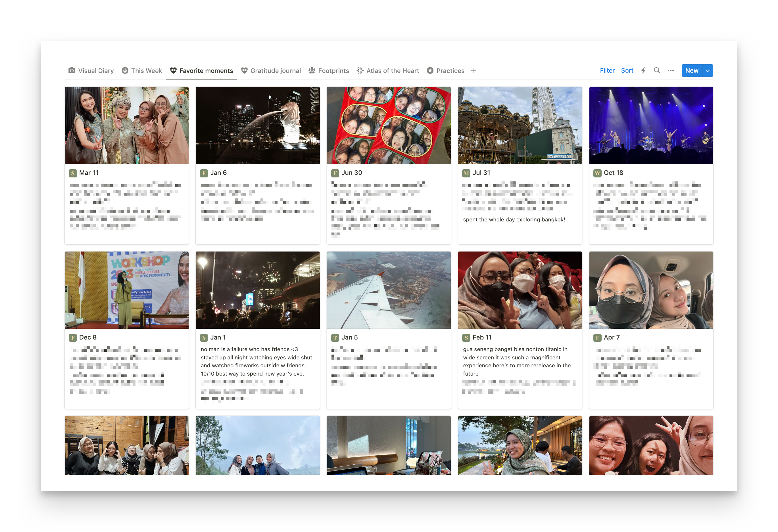This screenshot has height=532, width=778.
Task: Click the Dec 8 card title
Action: pyautogui.click(x=88, y=337)
